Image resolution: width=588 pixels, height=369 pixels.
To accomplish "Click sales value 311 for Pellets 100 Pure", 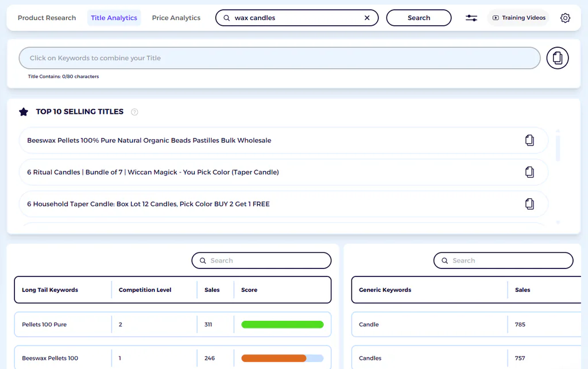I will [x=208, y=324].
